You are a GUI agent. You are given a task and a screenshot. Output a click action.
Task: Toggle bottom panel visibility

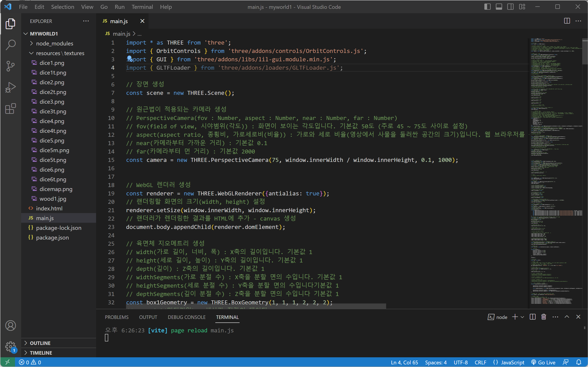click(499, 7)
